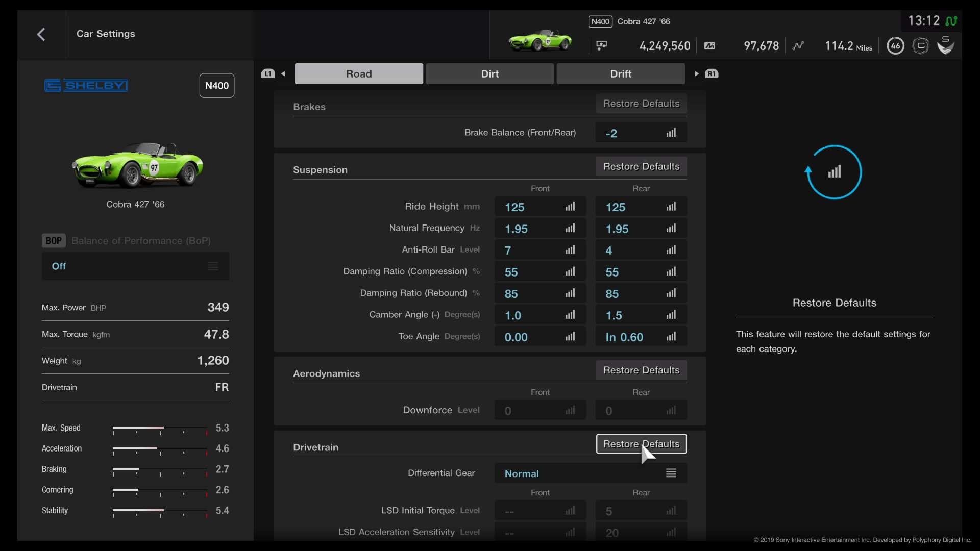
Task: Click the driver rating C circle icon
Action: (x=921, y=46)
